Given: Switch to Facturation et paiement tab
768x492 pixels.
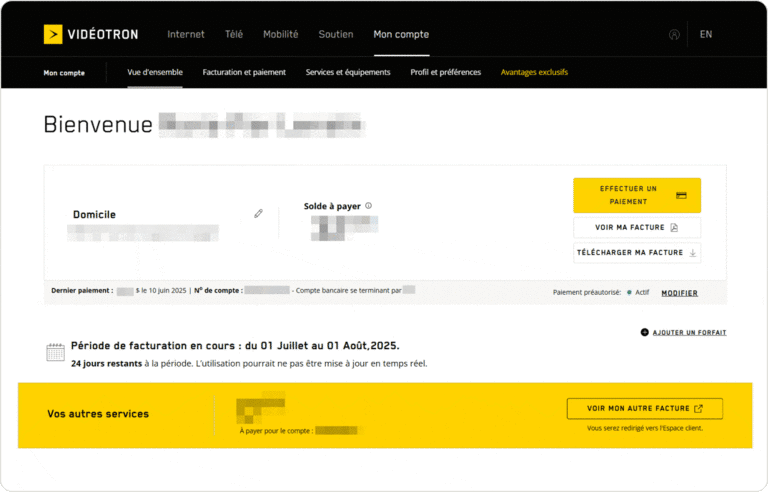Looking at the screenshot, I should click(x=244, y=72).
